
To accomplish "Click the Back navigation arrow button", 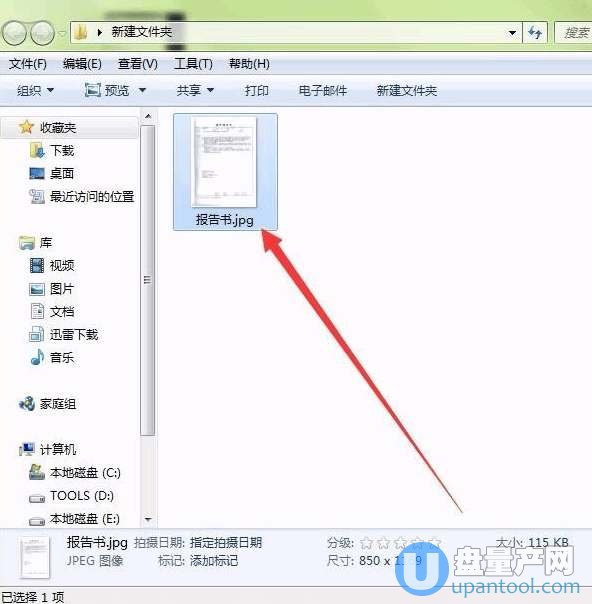I will coord(14,33).
